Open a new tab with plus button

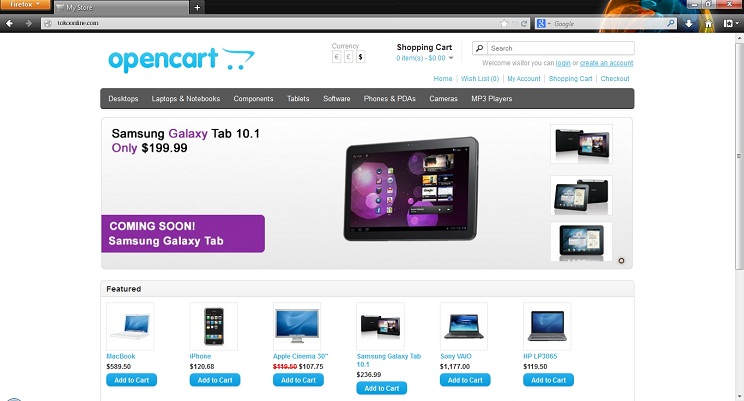tap(197, 7)
